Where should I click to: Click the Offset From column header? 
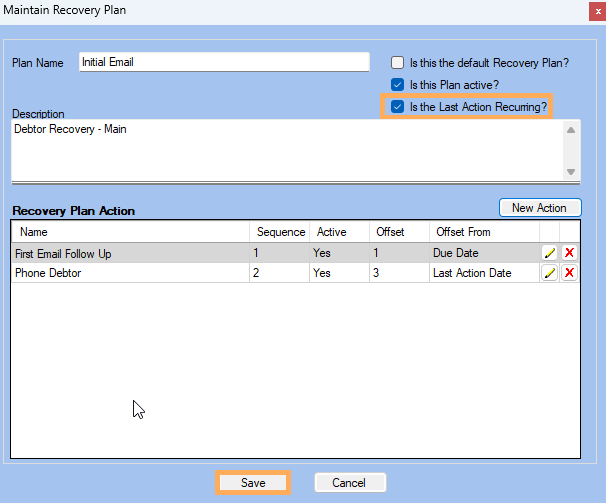click(483, 232)
